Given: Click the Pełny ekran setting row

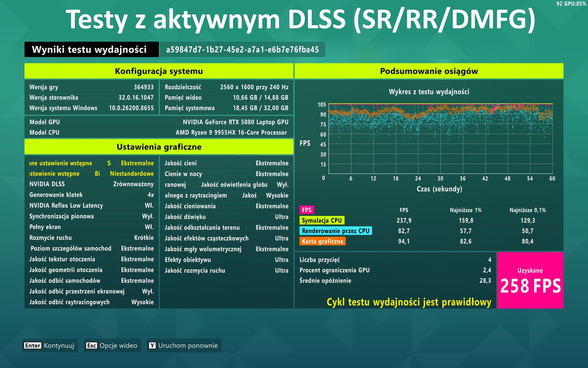Looking at the screenshot, I should coord(92,227).
